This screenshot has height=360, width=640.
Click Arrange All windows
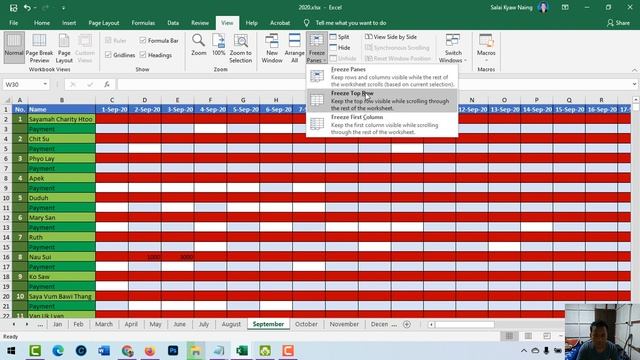(x=294, y=48)
